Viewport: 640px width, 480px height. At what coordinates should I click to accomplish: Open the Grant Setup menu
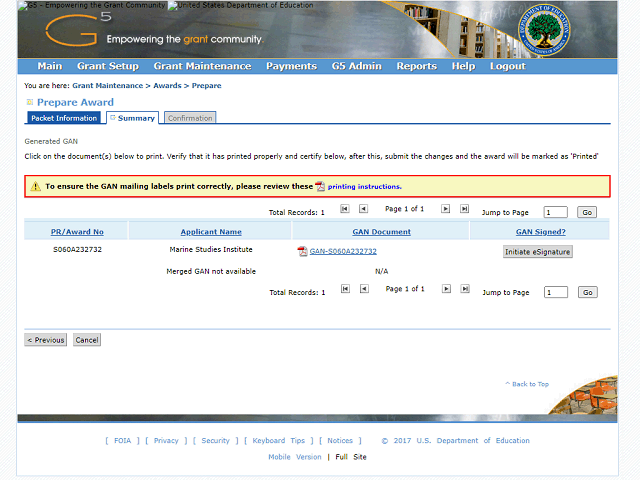click(x=108, y=66)
